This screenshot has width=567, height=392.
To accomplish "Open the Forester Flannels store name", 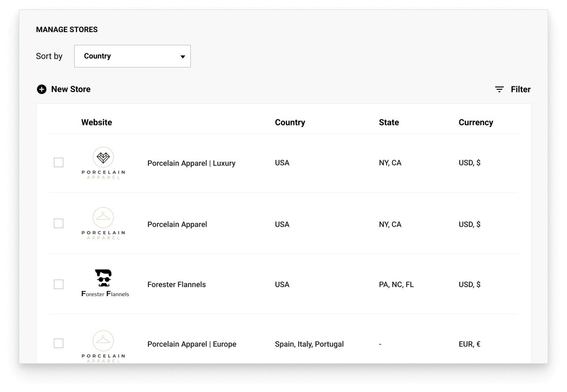I will click(x=176, y=284).
